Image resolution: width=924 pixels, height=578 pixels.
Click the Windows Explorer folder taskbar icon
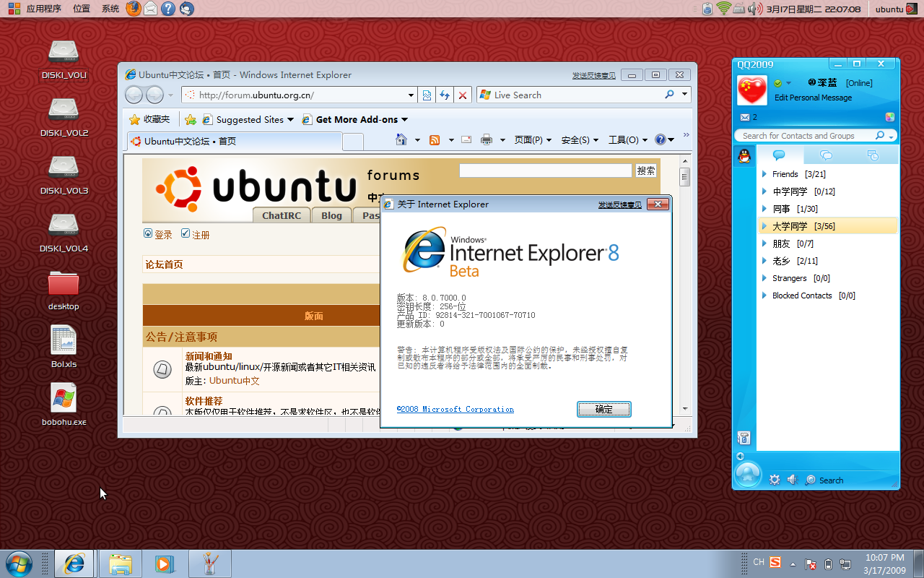120,564
